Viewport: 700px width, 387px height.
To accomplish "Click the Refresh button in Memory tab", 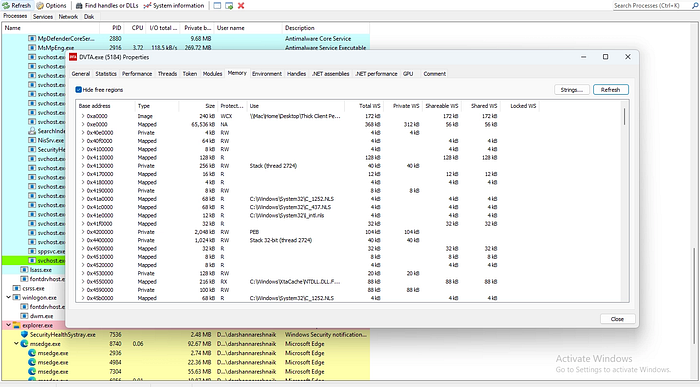I will (611, 90).
